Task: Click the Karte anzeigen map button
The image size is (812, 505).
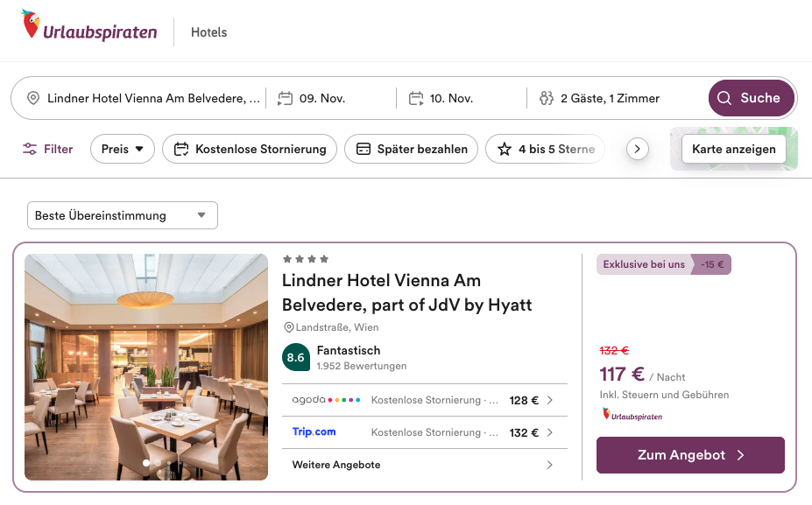Action: (733, 149)
